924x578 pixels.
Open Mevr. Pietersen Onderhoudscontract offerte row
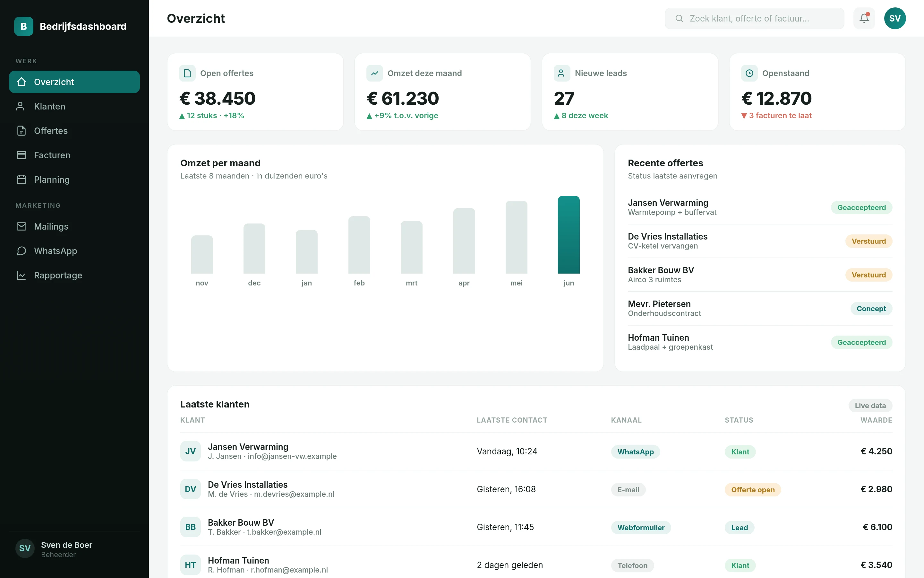tap(760, 309)
